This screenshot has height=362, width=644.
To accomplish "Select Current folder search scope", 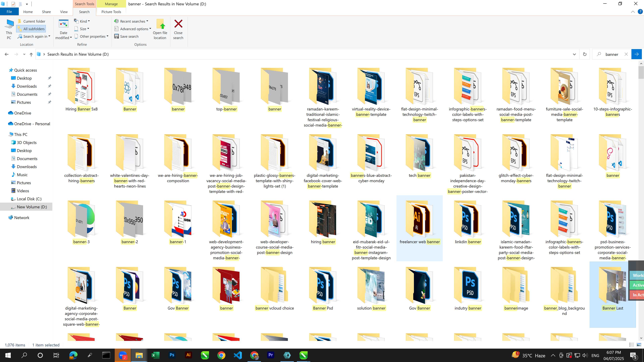I will tap(32, 21).
